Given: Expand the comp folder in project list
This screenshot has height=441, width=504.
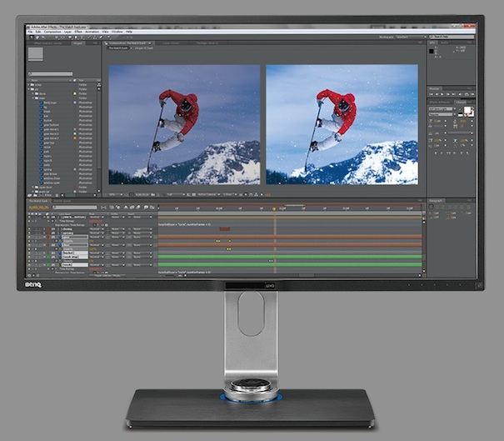Looking at the screenshot, I should point(28,85).
